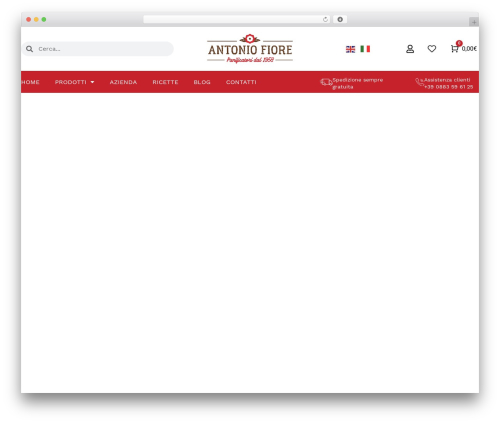This screenshot has width=500, height=423.
Task: Click Spedizione sempre gratuita text
Action: click(358, 83)
